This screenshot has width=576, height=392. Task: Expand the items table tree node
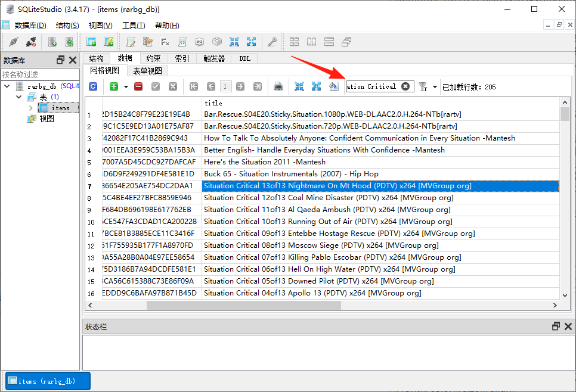click(31, 108)
